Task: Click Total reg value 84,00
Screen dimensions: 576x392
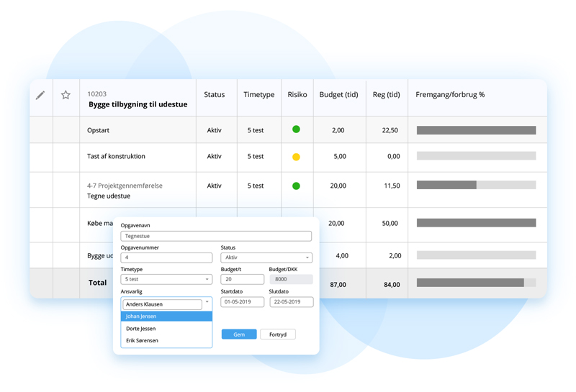Action: tap(392, 284)
